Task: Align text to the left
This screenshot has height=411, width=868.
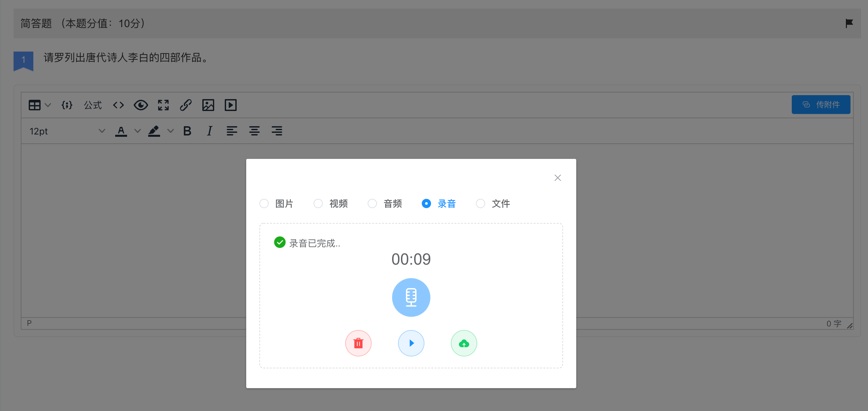Action: pyautogui.click(x=232, y=131)
